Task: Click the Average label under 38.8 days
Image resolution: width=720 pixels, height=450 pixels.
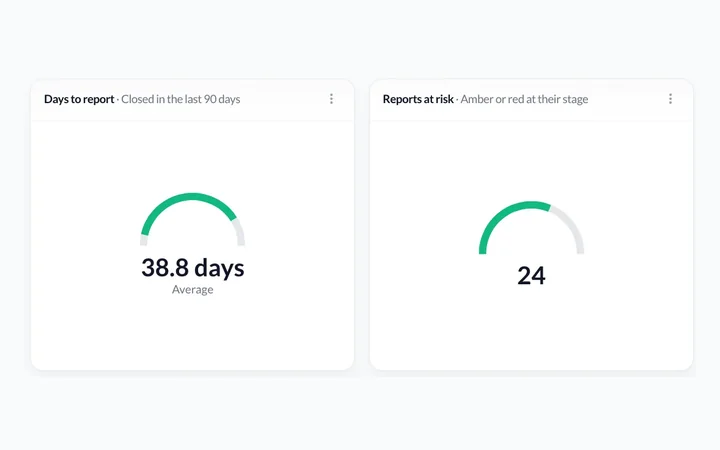Action: click(192, 289)
